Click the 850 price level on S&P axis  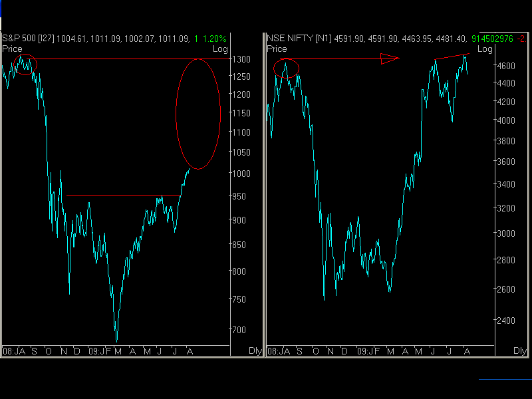[x=239, y=245]
